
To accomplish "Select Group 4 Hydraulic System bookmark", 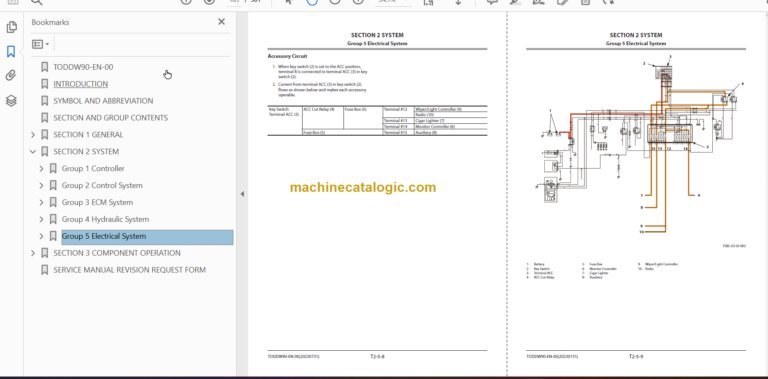I will [x=105, y=219].
